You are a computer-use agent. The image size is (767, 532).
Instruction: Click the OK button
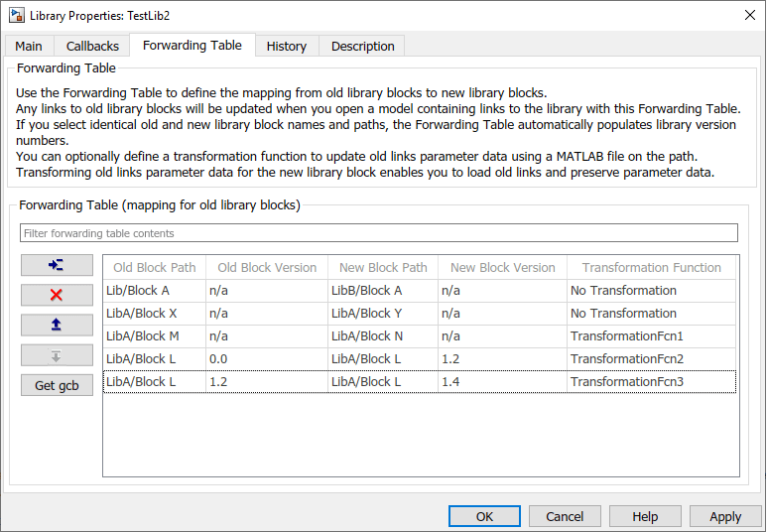(x=484, y=516)
